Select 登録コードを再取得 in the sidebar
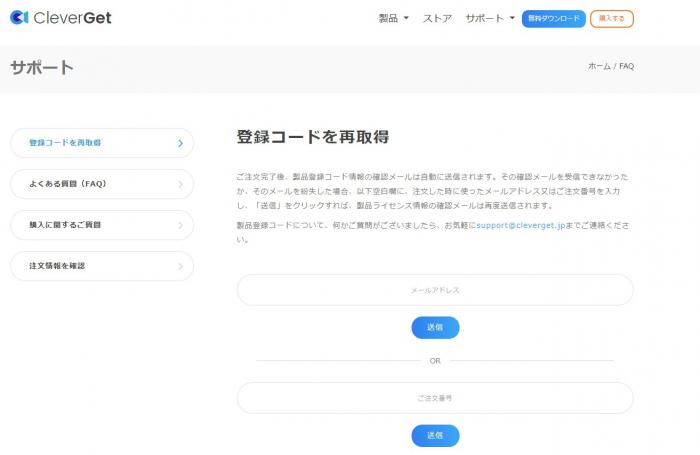Screen dimensions: 700x455 coord(102,143)
